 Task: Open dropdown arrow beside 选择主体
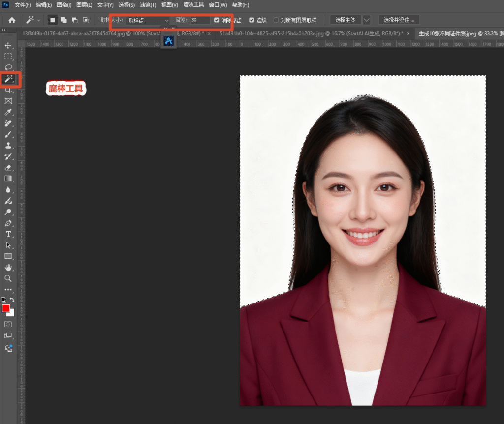[366, 20]
